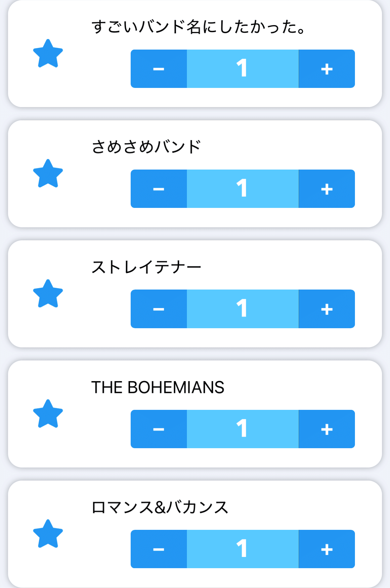Screen dimensions: 390x588
Task: Decrease count for すごいバンド名にしたかった。
Action: pos(159,69)
